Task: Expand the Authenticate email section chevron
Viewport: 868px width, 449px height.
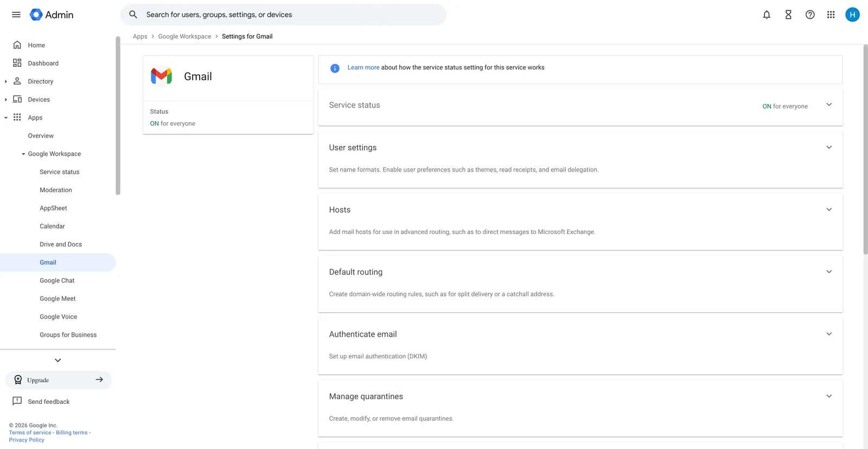Action: tap(829, 334)
